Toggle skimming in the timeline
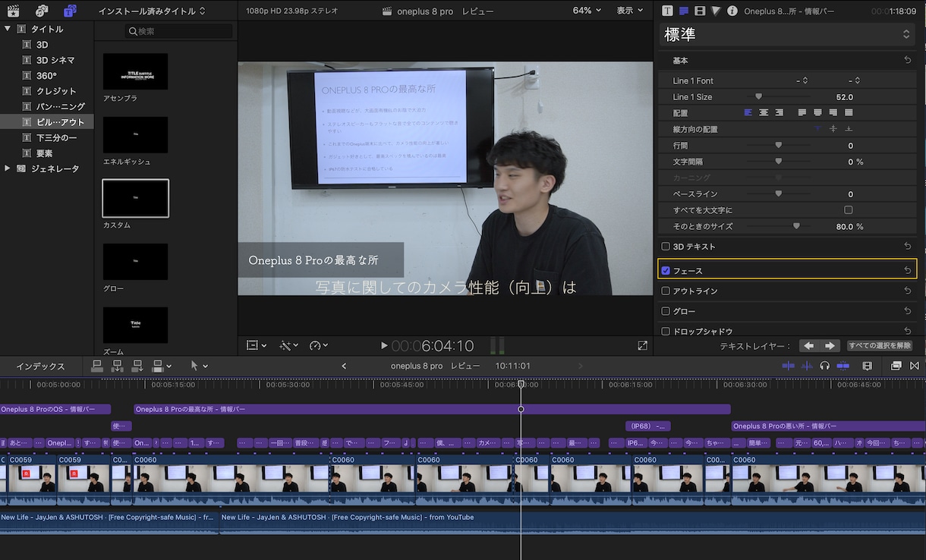This screenshot has width=926, height=560. pos(788,366)
